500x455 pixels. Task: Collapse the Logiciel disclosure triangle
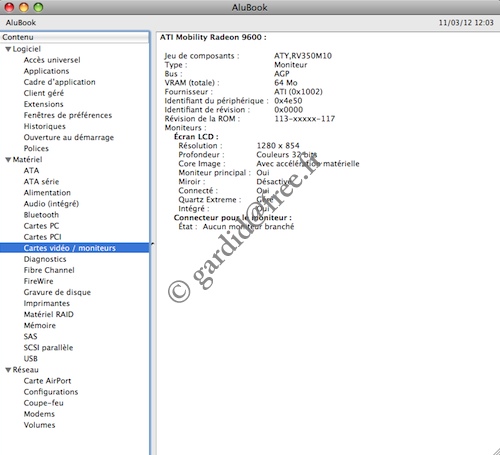8,49
